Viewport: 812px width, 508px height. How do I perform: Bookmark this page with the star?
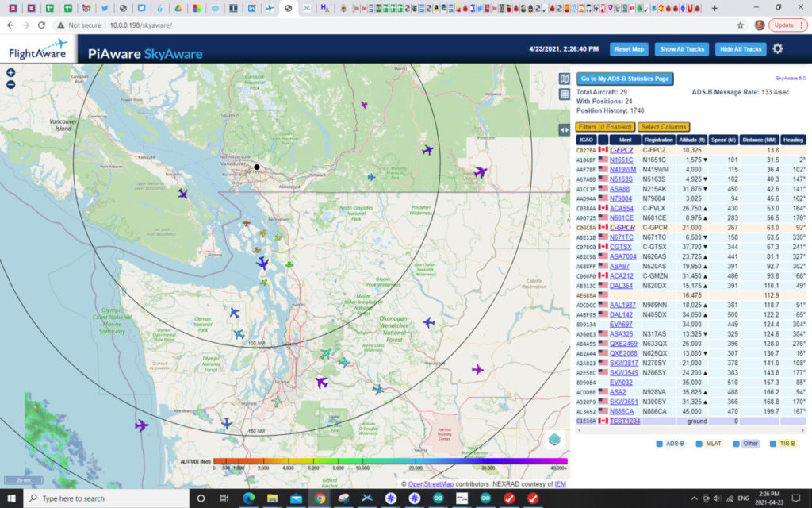click(x=740, y=25)
